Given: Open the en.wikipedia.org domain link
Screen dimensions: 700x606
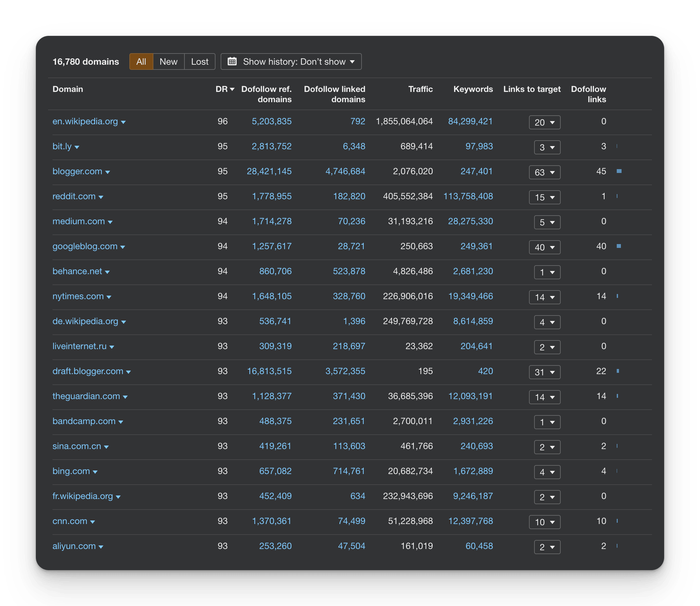Looking at the screenshot, I should point(85,121).
